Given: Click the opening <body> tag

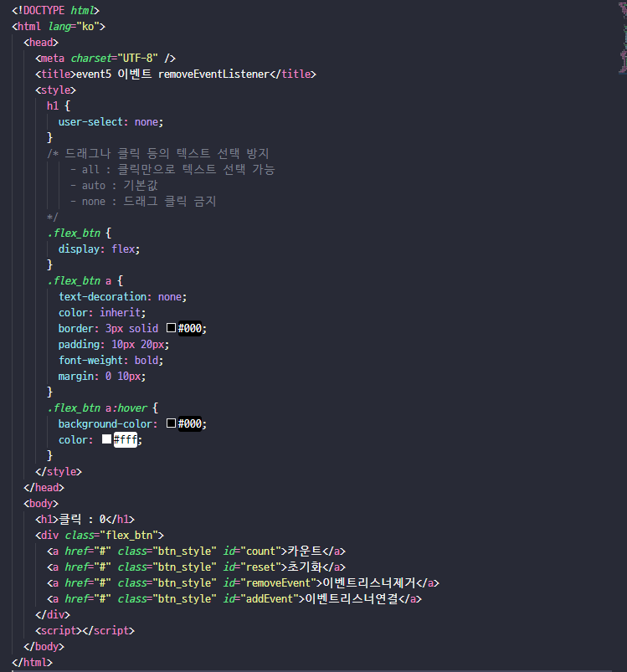Looking at the screenshot, I should [41, 503].
